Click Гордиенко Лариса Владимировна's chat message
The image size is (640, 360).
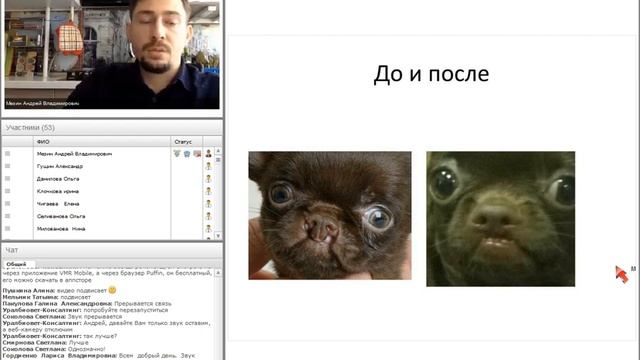[99, 356]
